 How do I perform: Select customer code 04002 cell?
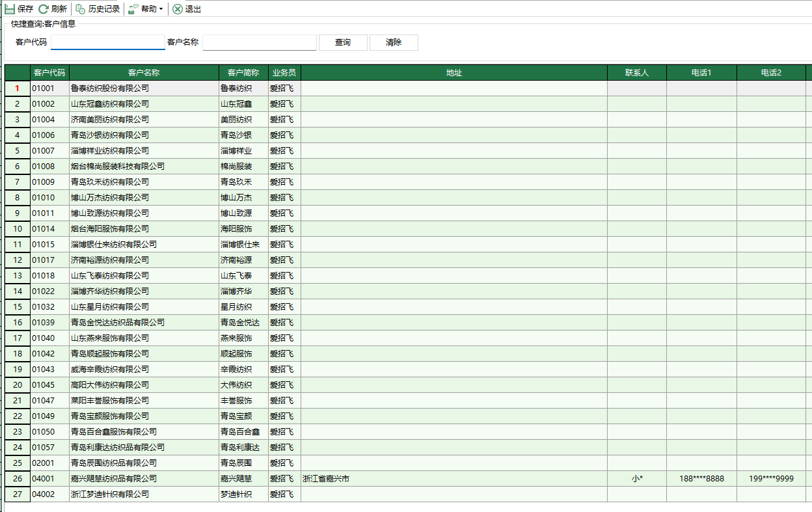click(x=49, y=494)
